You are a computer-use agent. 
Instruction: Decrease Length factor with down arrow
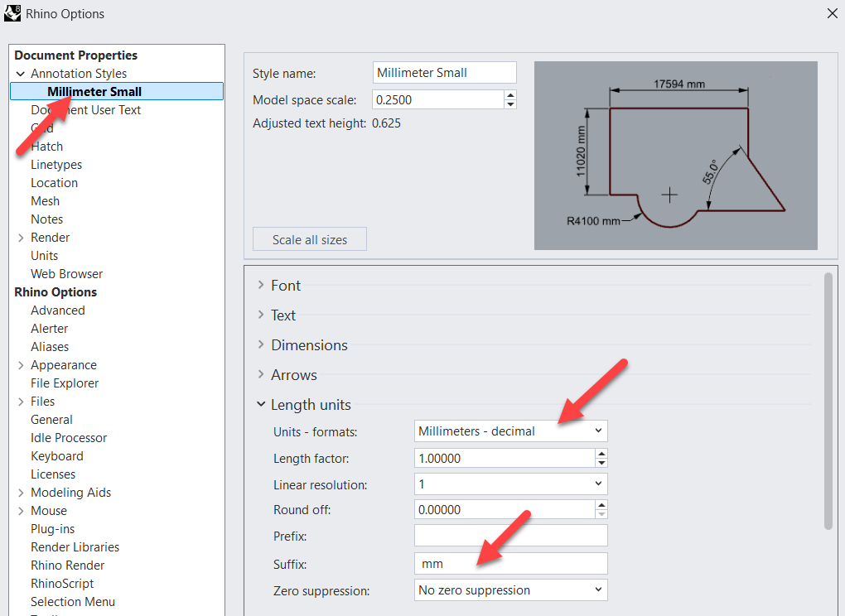tap(601, 463)
